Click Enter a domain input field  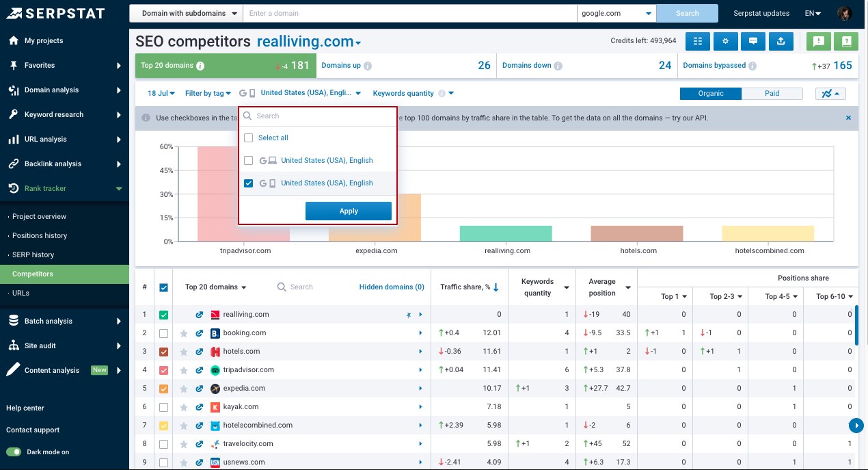411,13
